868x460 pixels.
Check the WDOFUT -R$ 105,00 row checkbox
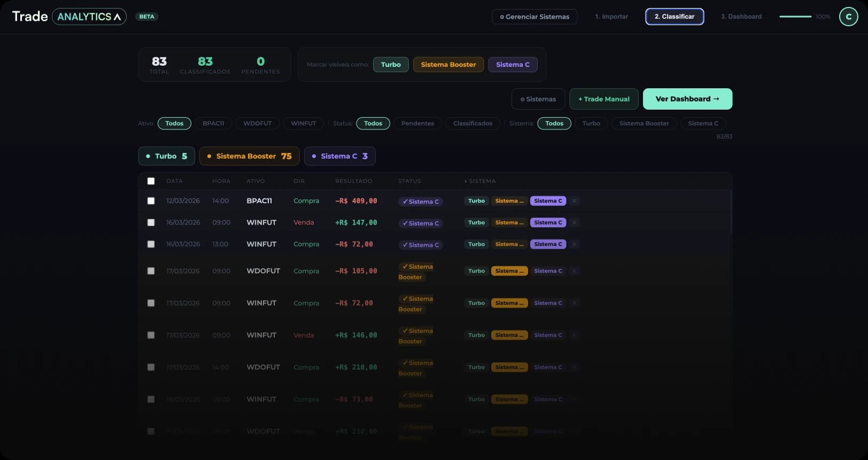coord(151,271)
